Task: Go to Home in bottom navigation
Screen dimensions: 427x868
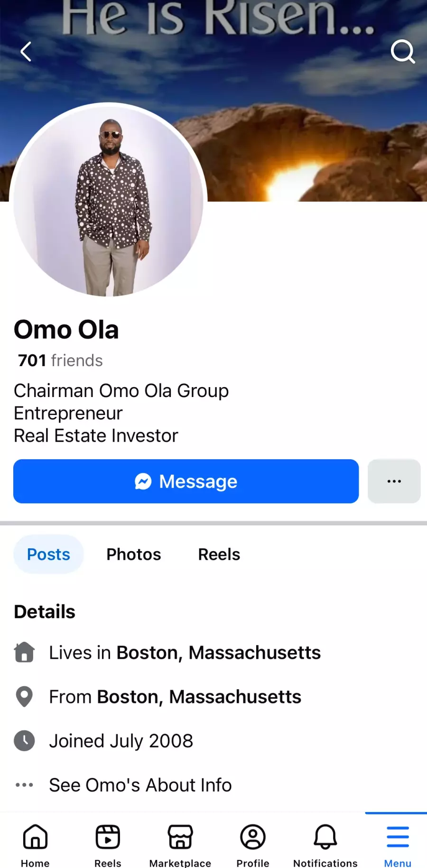Action: 35,845
